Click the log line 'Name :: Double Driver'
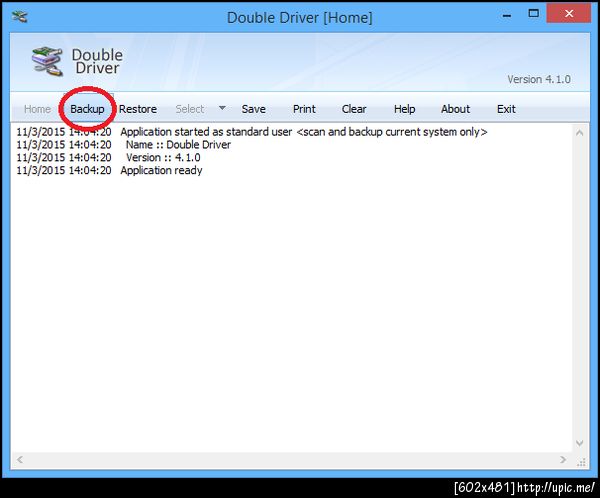This screenshot has height=498, width=600. coord(124,145)
